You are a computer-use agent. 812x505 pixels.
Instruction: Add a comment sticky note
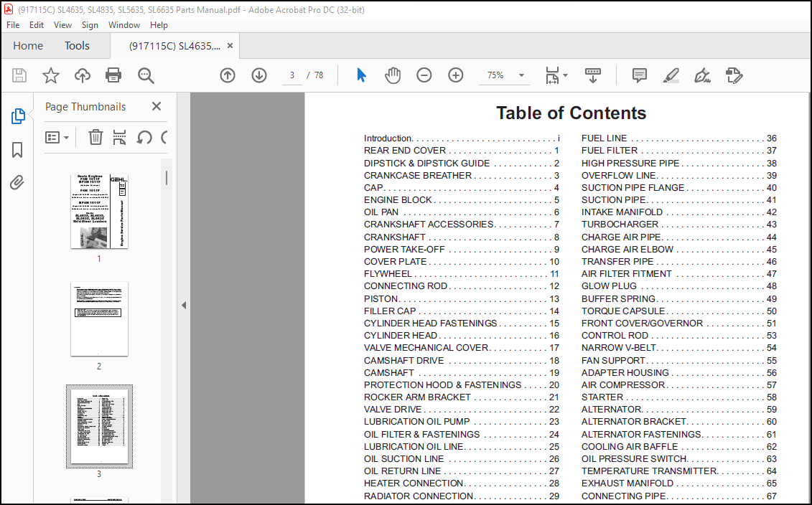point(640,75)
